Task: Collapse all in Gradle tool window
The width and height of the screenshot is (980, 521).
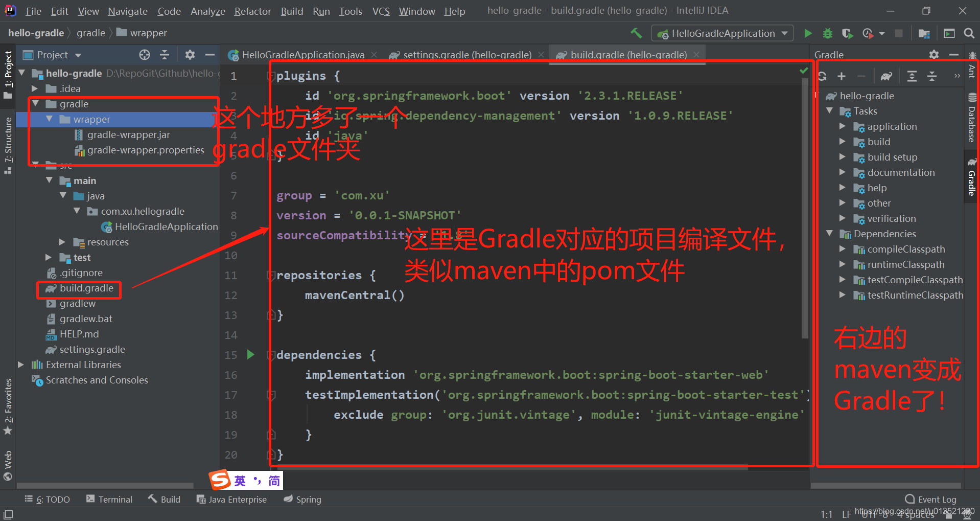Action: (932, 76)
